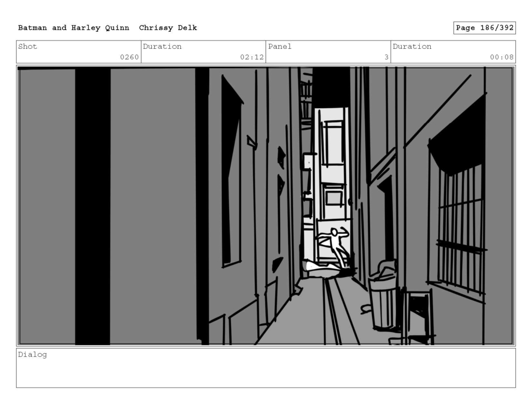This screenshot has width=532, height=412.
Task: Click the "Shot" field label
Action: (28, 46)
